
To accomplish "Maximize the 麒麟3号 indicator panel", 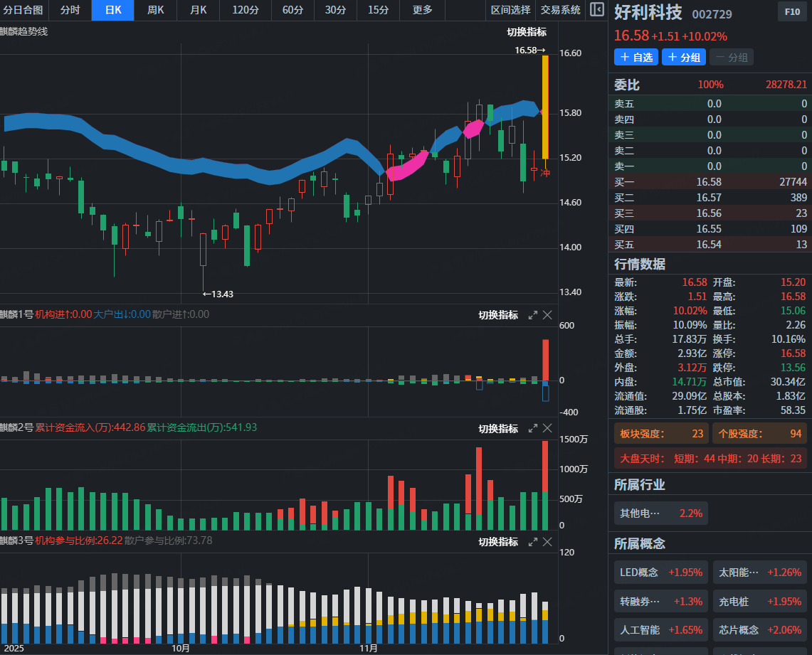I will coord(532,542).
